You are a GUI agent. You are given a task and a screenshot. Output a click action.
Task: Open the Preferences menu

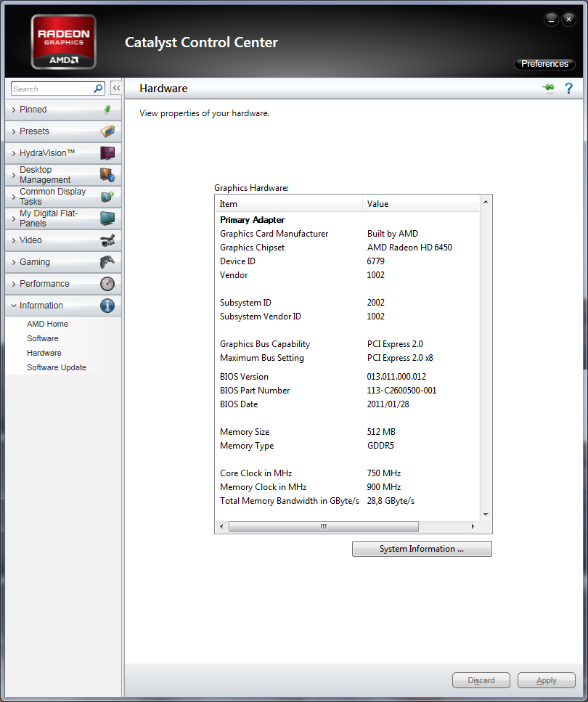pos(544,64)
